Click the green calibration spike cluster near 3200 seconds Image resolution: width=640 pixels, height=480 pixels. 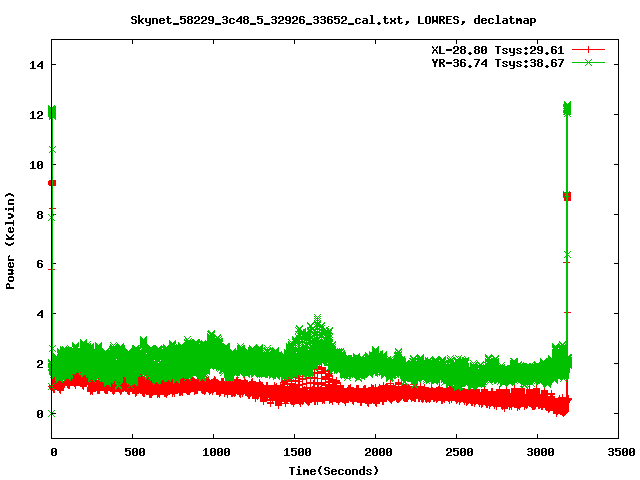567,109
